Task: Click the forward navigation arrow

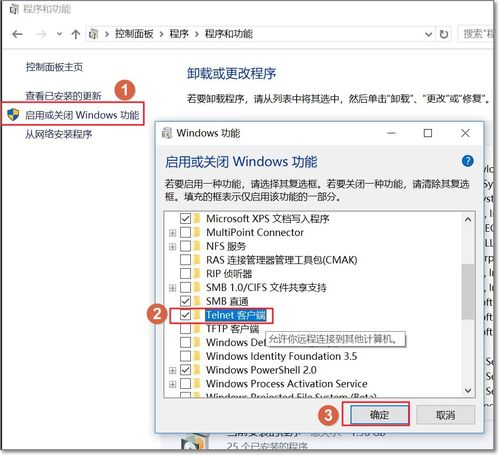Action: tap(41, 34)
